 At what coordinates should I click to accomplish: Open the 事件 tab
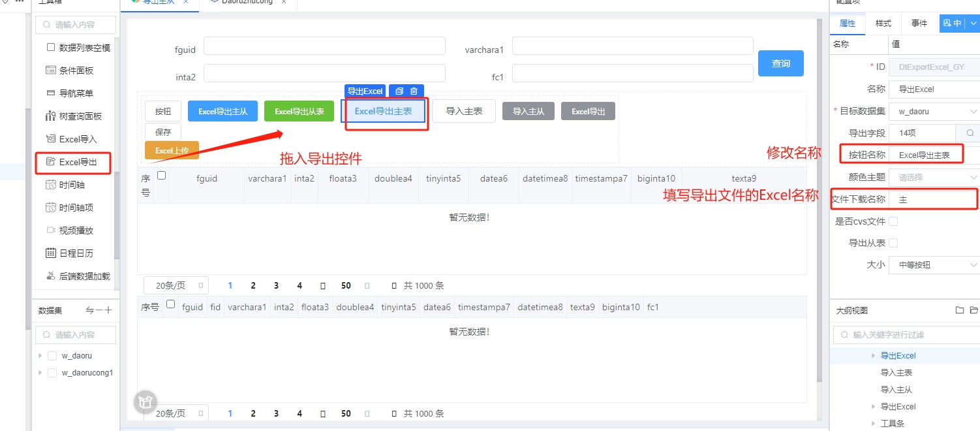point(919,24)
